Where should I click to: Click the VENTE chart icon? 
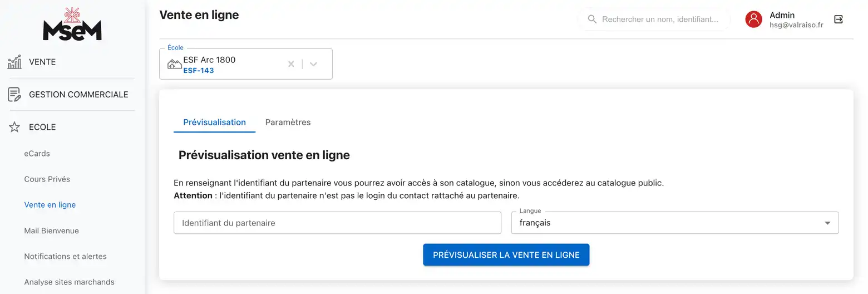(x=14, y=62)
